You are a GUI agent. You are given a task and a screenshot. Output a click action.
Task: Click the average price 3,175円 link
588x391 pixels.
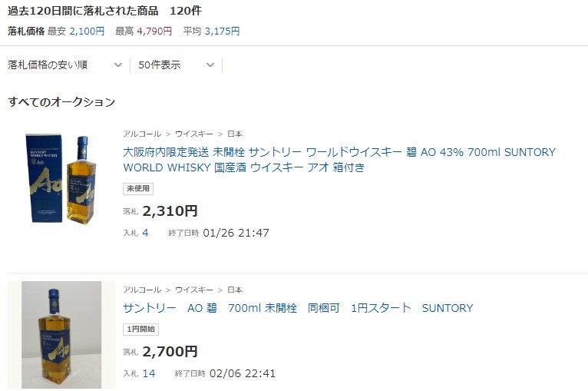[222, 31]
